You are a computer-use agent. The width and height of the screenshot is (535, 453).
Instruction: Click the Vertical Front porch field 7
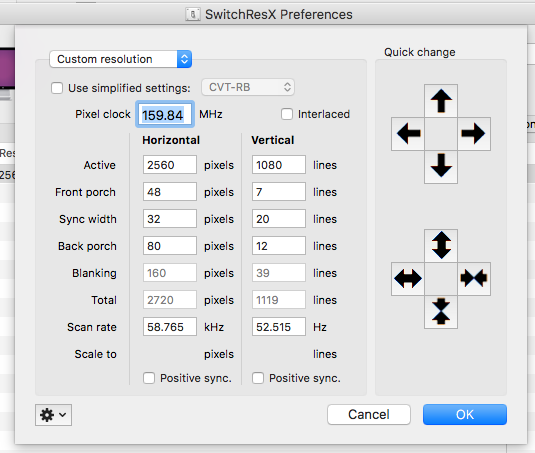point(279,192)
